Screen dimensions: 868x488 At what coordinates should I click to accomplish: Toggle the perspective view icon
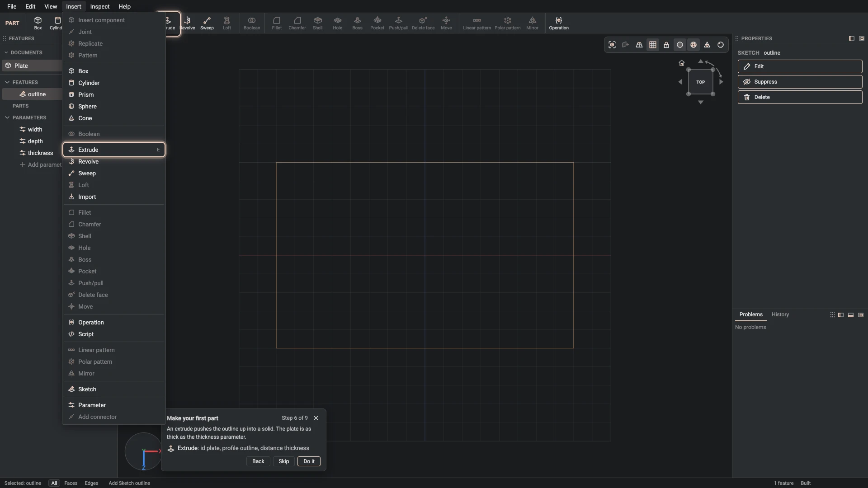(639, 45)
